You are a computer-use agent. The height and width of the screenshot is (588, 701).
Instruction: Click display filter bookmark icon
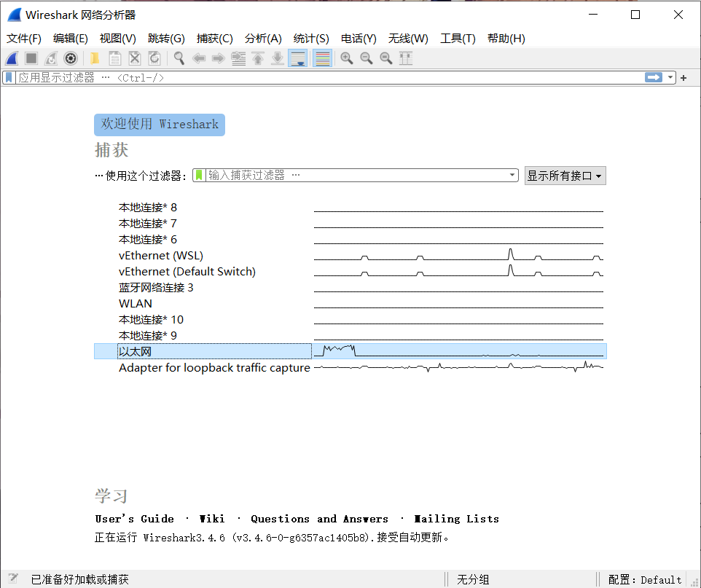pyautogui.click(x=9, y=78)
